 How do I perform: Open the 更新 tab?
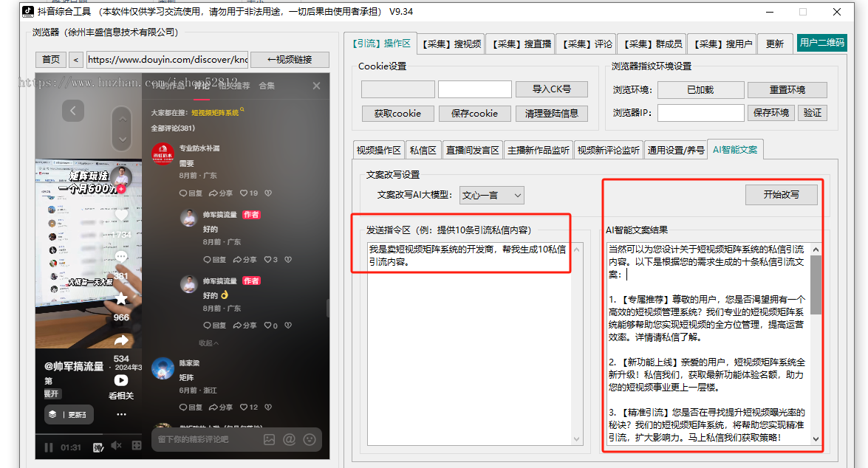tap(775, 44)
